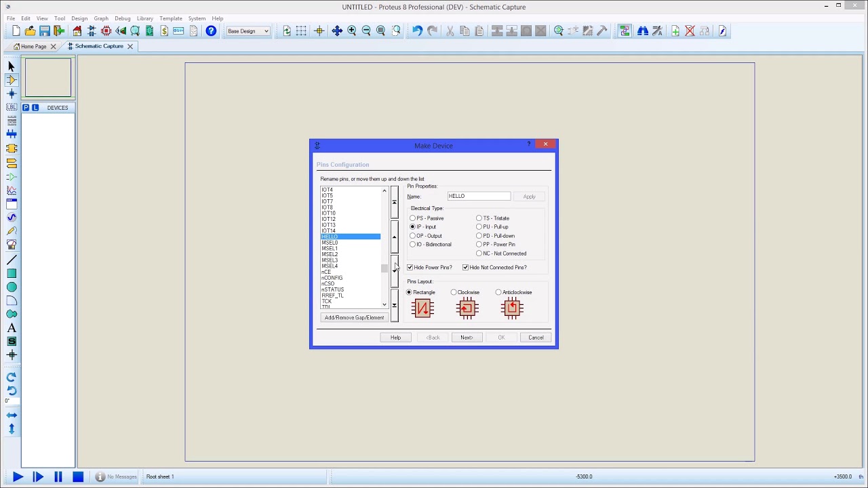The image size is (868, 488).
Task: Click the Home Page house icon in toolbar
Action: click(x=77, y=31)
